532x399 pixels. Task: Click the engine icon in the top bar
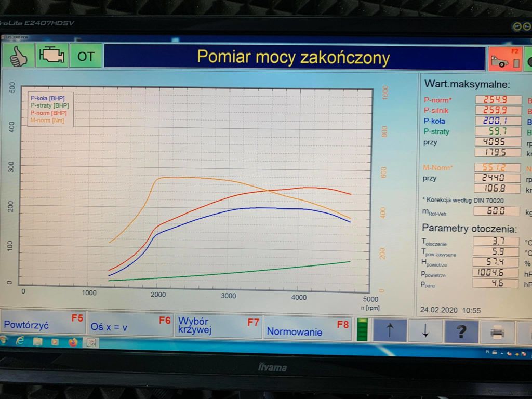tap(52, 55)
